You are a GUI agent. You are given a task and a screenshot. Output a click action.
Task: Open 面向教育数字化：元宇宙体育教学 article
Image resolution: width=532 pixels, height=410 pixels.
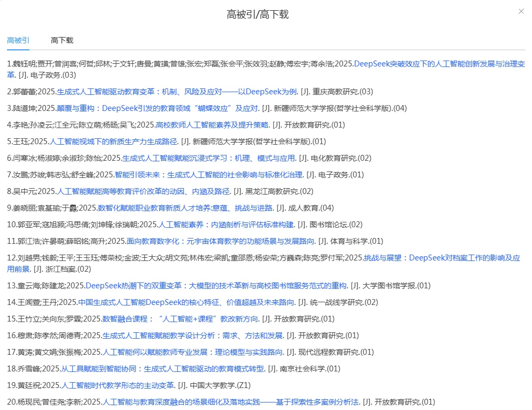(221, 241)
